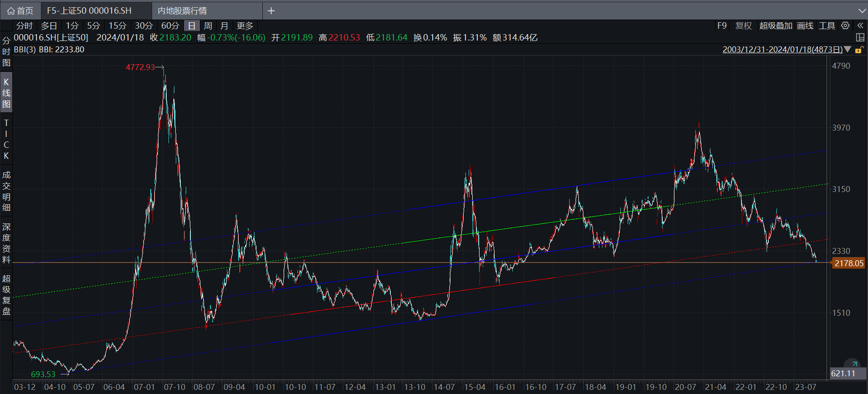
Task: Collapse side panel with double-chevron icon
Action: [860, 25]
